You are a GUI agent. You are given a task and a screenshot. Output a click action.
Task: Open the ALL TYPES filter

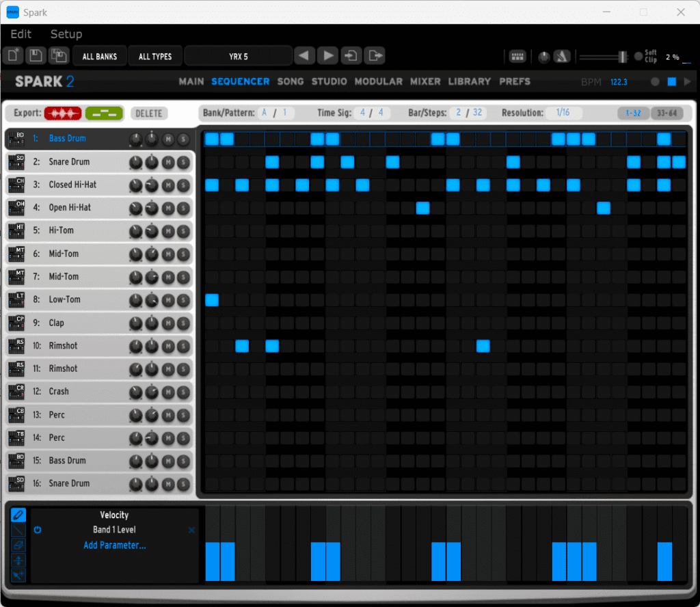click(x=155, y=55)
